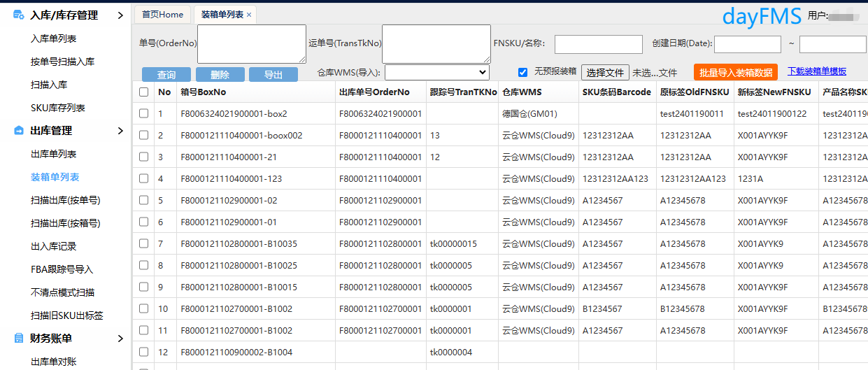The height and width of the screenshot is (370, 868).
Task: Click the 原标签OldFNSKU column header
Action: click(x=695, y=92)
